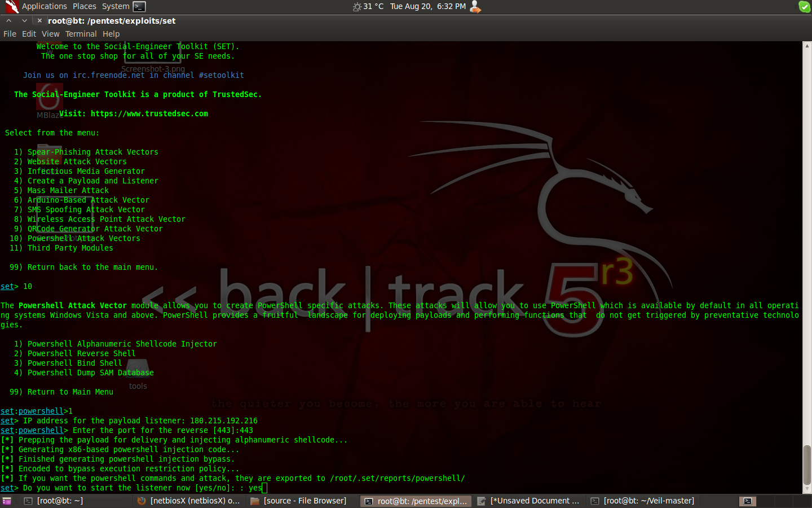
Task: Open the Edit menu in terminal
Action: [29, 34]
